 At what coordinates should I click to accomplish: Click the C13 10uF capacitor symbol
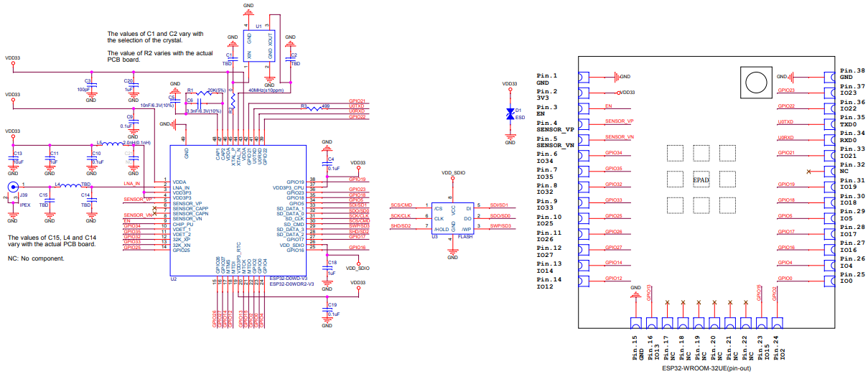pyautogui.click(x=13, y=158)
